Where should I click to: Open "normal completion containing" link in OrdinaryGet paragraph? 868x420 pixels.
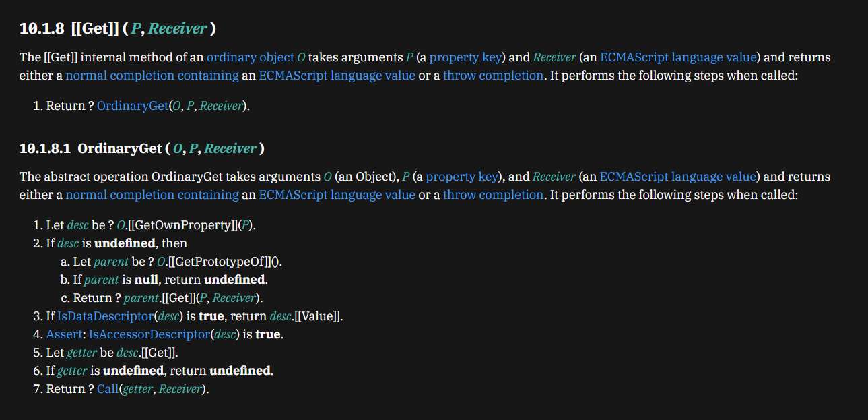point(152,195)
